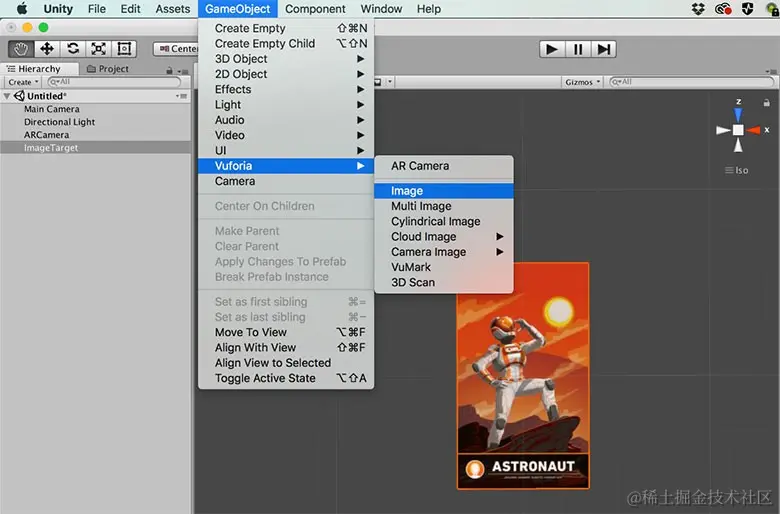Select the Hand tool in toolbar
This screenshot has height=514, width=780.
coord(21,49)
